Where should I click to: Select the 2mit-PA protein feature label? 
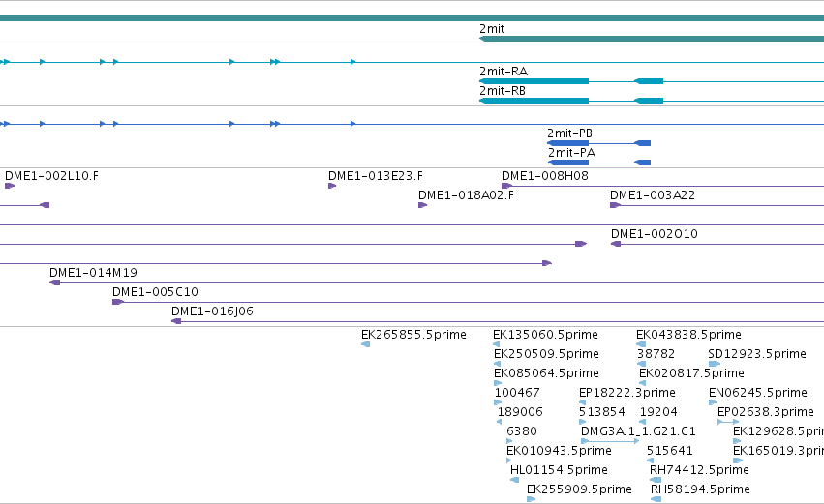coord(571,153)
